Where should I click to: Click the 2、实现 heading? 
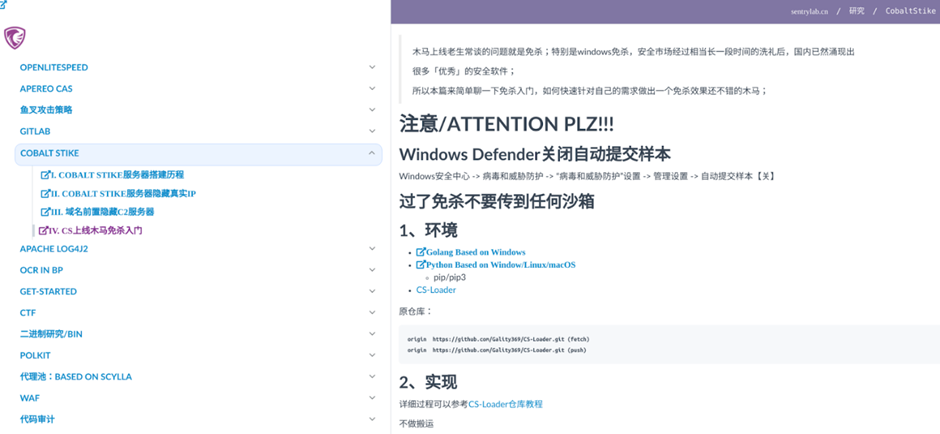coord(429,382)
